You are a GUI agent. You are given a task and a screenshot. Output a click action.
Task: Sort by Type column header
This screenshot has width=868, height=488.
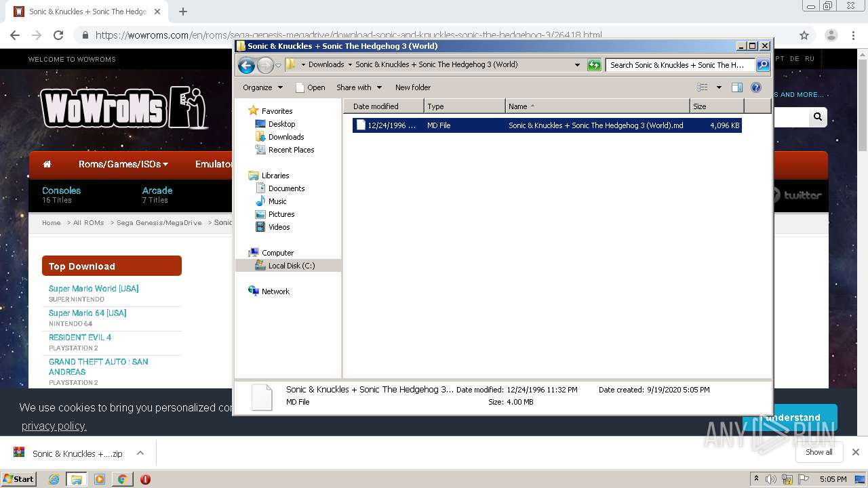click(465, 106)
